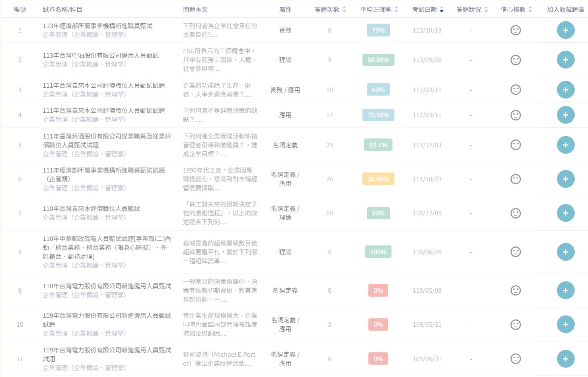Screen dimensions: 588x377
Task: Click exam date 110/12/05
Action: click(427, 213)
